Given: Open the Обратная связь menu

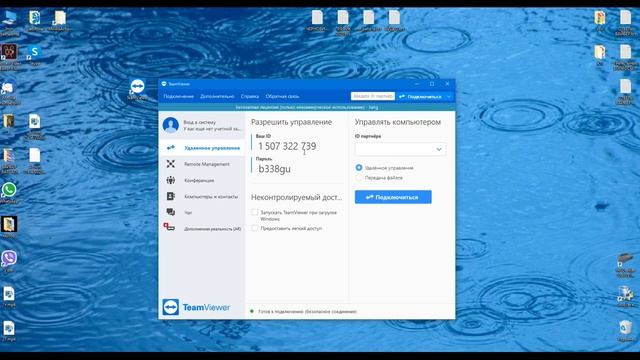Looking at the screenshot, I should click(x=282, y=96).
